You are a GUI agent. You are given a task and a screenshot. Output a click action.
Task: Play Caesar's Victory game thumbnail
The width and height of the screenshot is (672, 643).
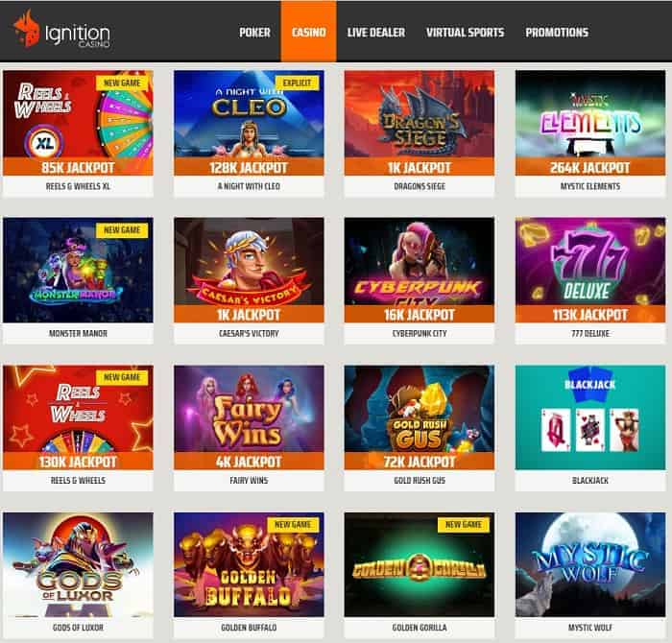249,270
